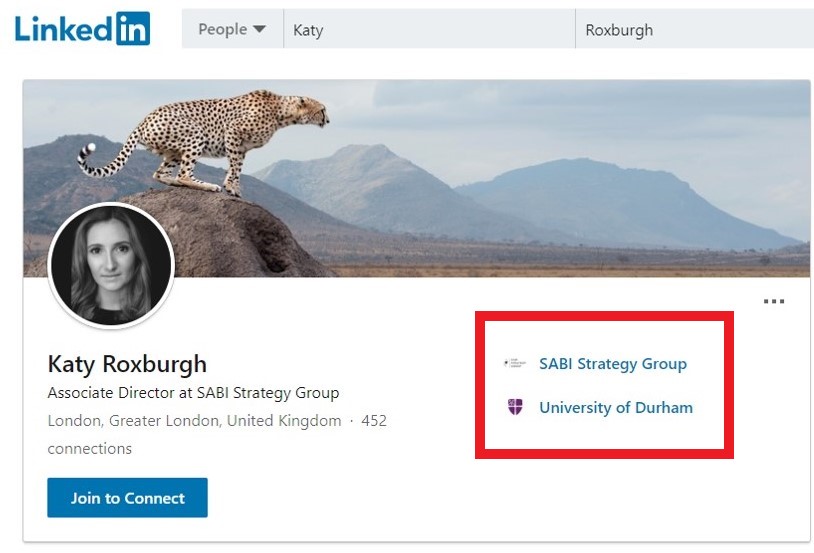Viewport: 814px width, 553px height.
Task: Open the three-dot more options menu
Action: pyautogui.click(x=773, y=301)
